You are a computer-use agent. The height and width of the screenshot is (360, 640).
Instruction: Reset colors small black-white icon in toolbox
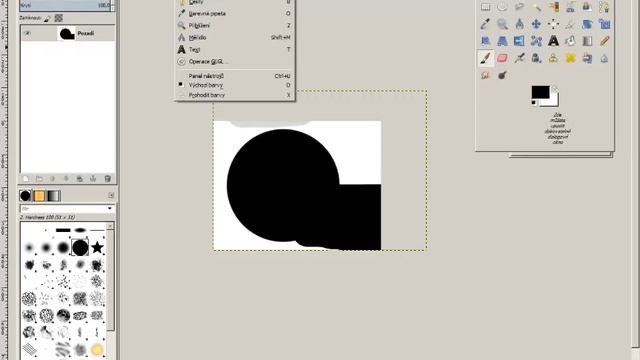tap(534, 103)
